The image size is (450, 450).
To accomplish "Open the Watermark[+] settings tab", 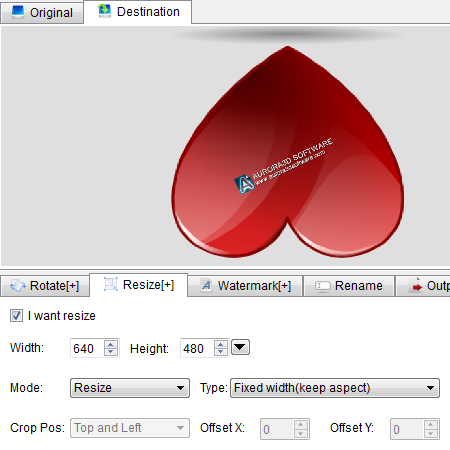I will (x=245, y=286).
